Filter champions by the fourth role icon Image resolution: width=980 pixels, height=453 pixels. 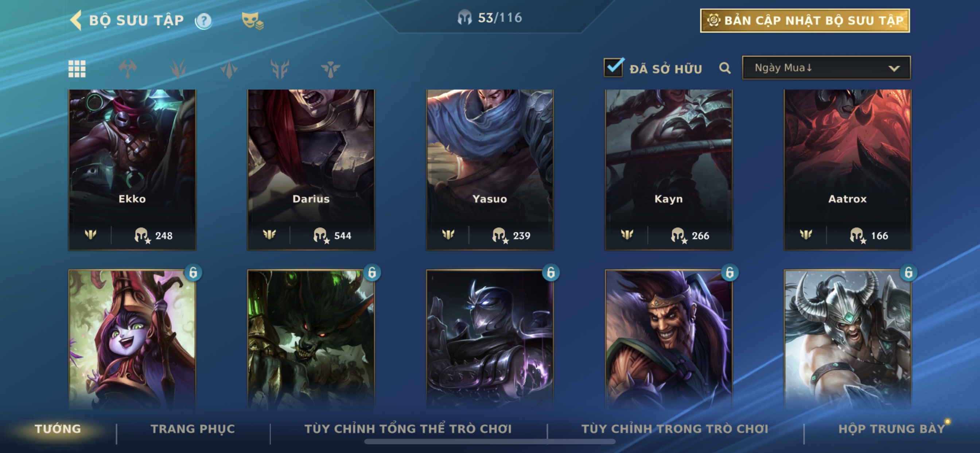[280, 69]
